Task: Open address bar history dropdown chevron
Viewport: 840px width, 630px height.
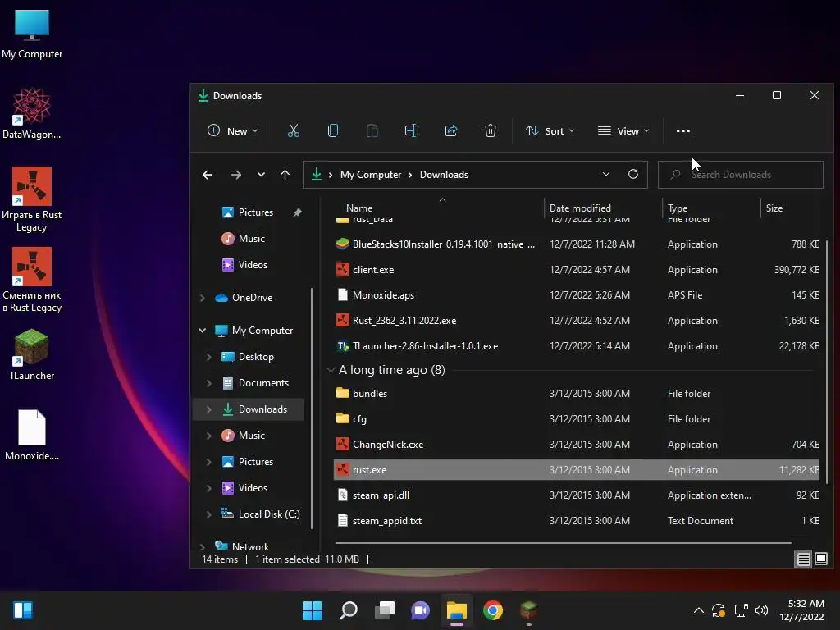Action: (x=606, y=174)
